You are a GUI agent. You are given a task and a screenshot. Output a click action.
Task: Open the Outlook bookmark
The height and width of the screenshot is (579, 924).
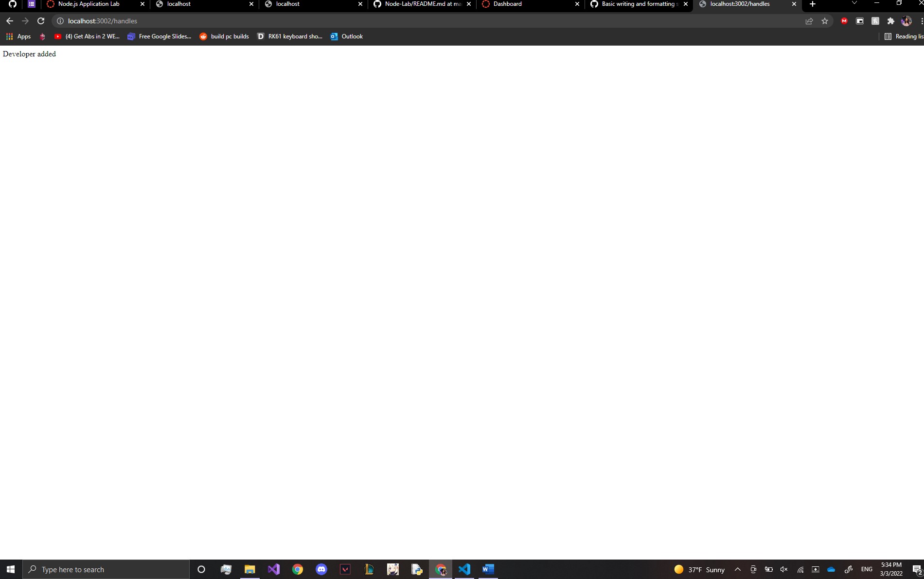[347, 36]
